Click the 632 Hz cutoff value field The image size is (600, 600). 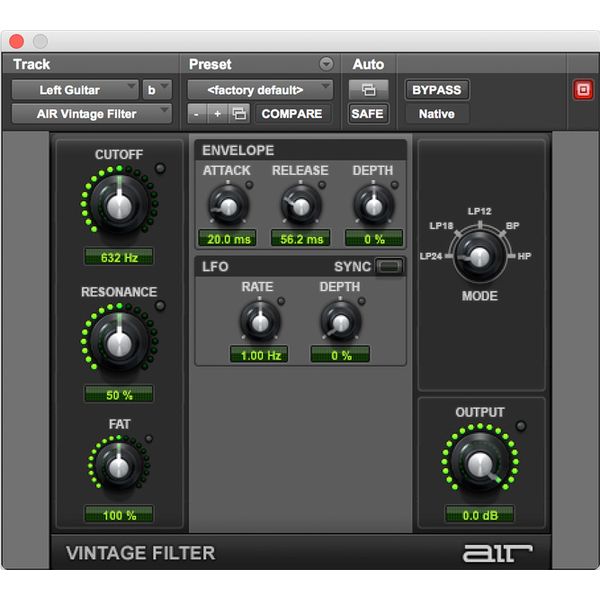click(x=119, y=257)
